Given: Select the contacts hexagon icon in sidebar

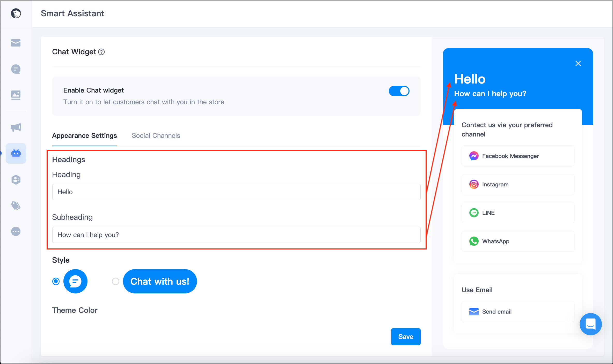Looking at the screenshot, I should click(x=16, y=179).
